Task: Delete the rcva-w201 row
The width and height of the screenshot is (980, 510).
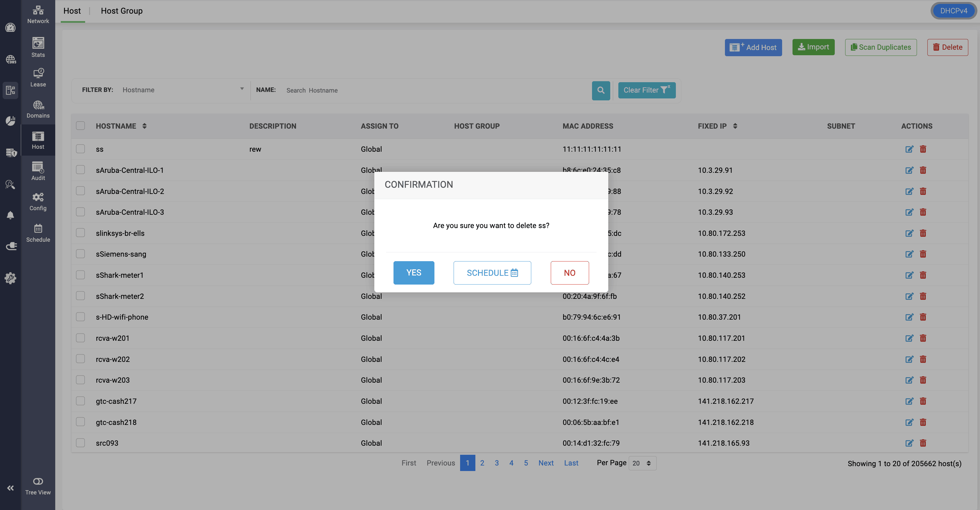Action: click(x=923, y=338)
